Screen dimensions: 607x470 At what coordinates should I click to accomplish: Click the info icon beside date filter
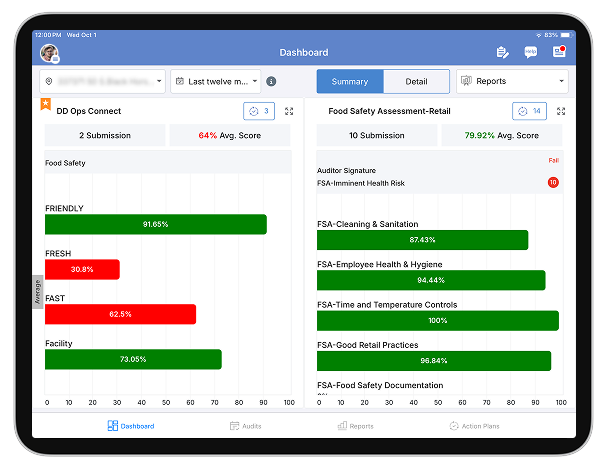click(272, 82)
